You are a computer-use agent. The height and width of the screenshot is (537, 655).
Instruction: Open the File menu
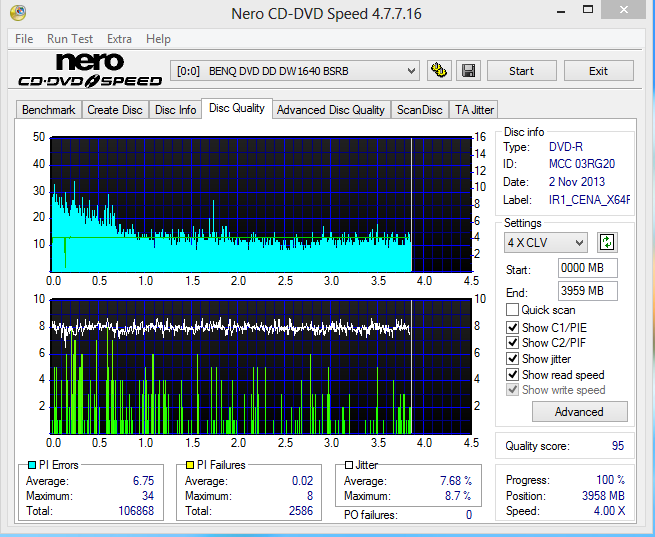(24, 39)
